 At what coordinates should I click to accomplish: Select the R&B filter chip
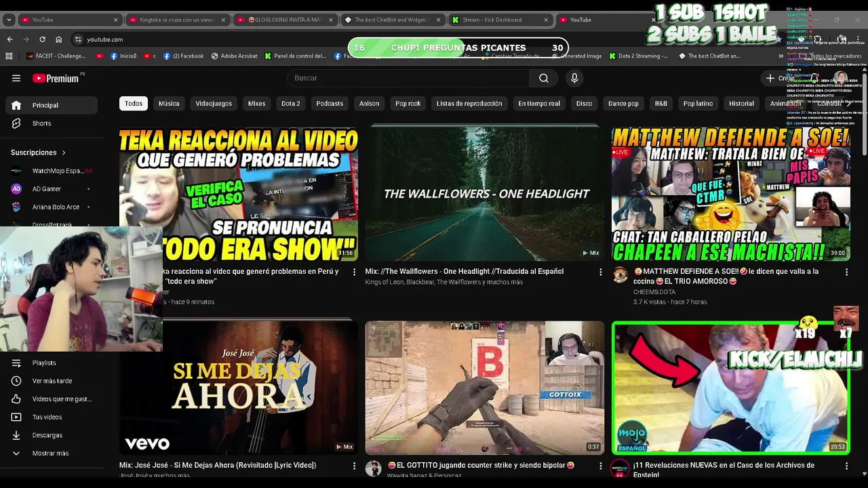point(661,104)
